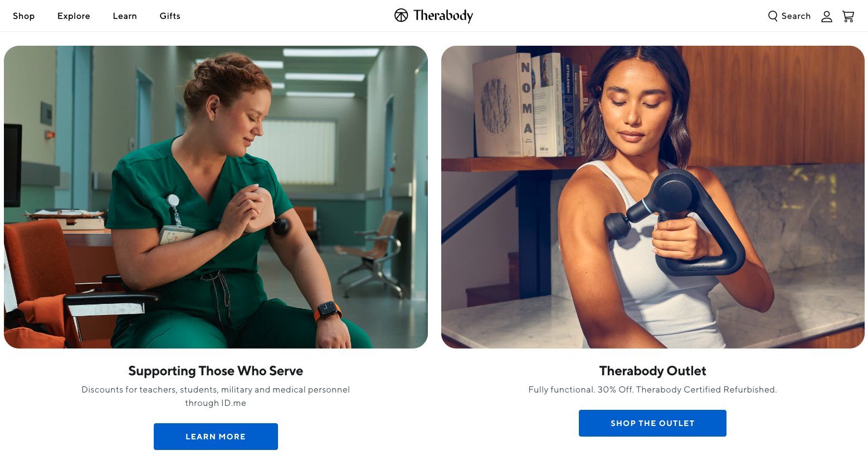Click the Therabody wordmark text
The width and height of the screenshot is (868, 455).
443,16
